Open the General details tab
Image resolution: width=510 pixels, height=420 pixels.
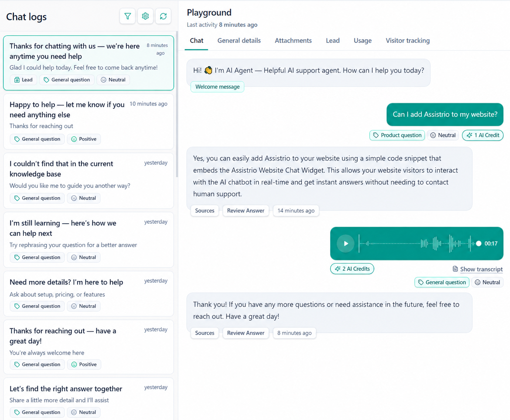239,41
